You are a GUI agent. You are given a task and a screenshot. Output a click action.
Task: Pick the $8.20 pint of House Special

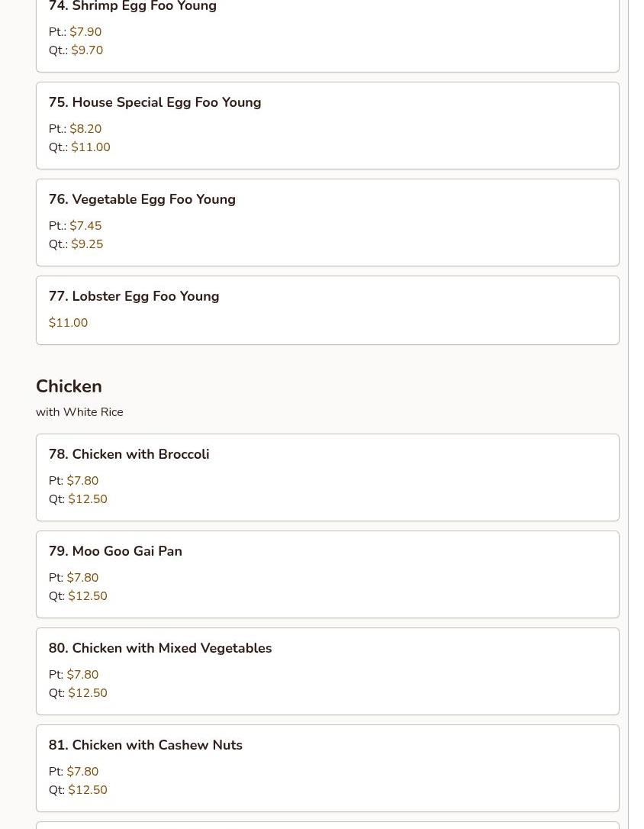tap(85, 129)
